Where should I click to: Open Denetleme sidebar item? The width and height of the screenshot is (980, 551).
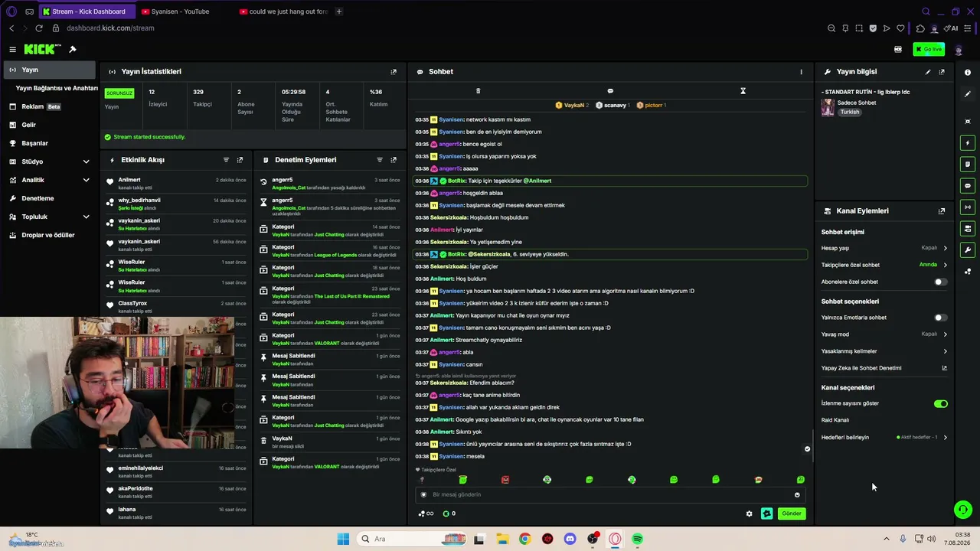tap(50, 198)
